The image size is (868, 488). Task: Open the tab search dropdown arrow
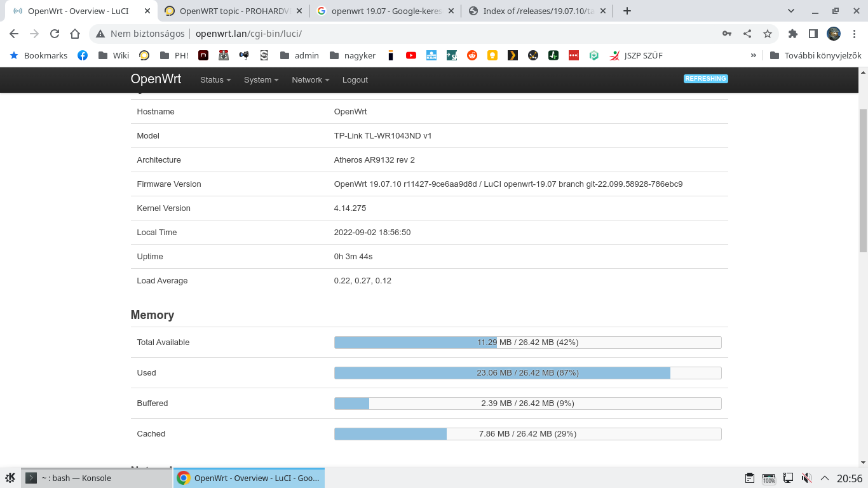(791, 11)
